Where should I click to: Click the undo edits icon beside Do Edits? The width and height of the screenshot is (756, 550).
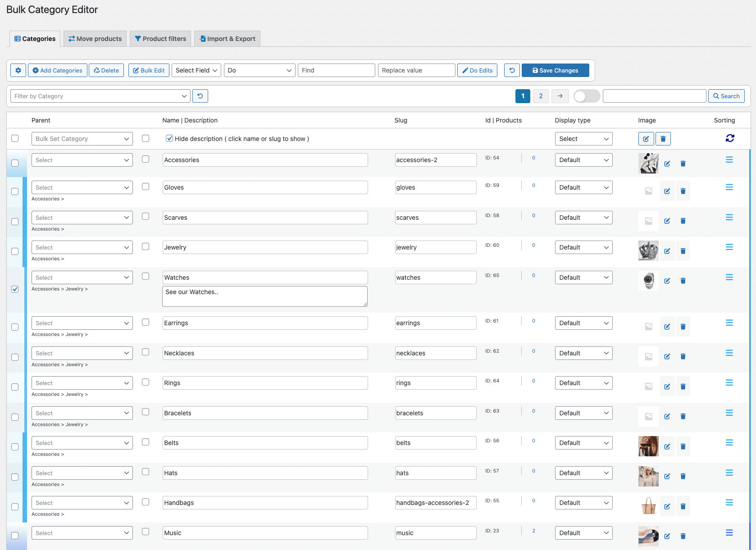coord(512,70)
